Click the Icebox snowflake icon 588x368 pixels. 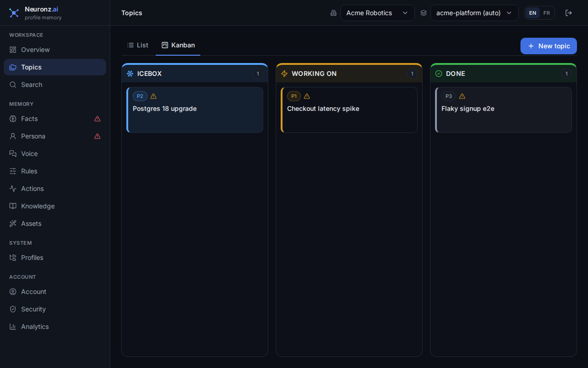(x=130, y=74)
